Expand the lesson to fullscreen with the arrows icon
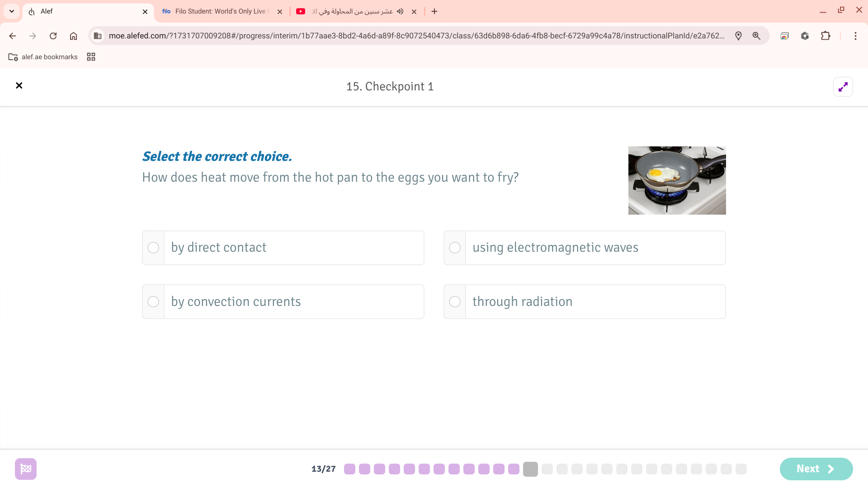 tap(843, 87)
